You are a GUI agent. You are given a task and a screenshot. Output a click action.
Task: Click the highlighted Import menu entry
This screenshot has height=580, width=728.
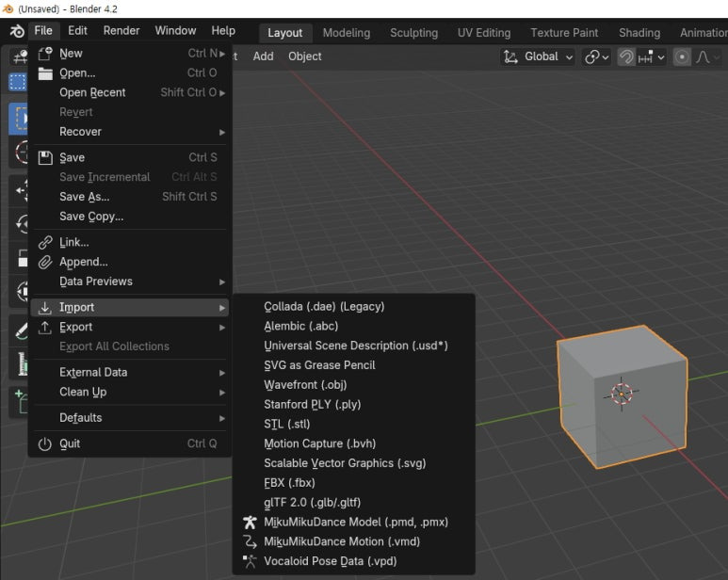pyautogui.click(x=130, y=307)
